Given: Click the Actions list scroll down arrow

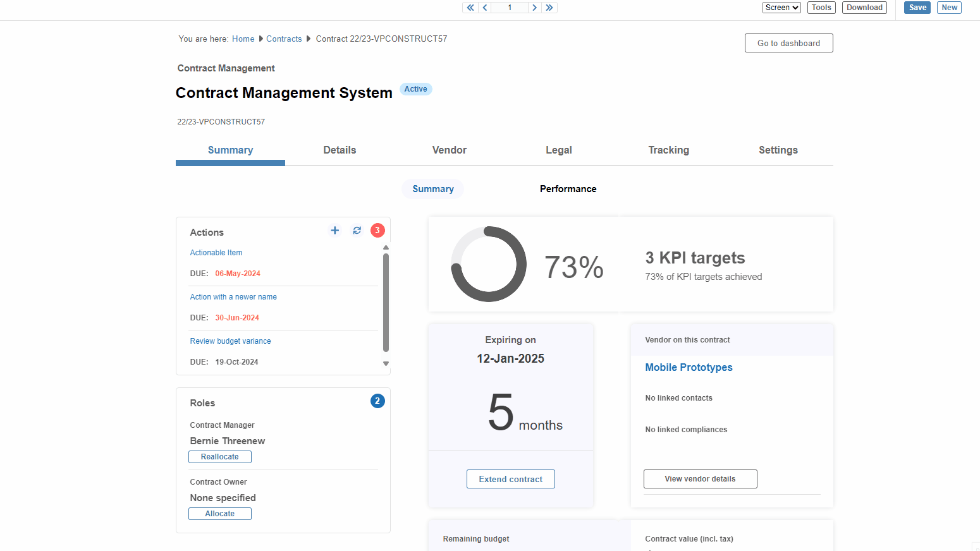Looking at the screenshot, I should (x=386, y=363).
